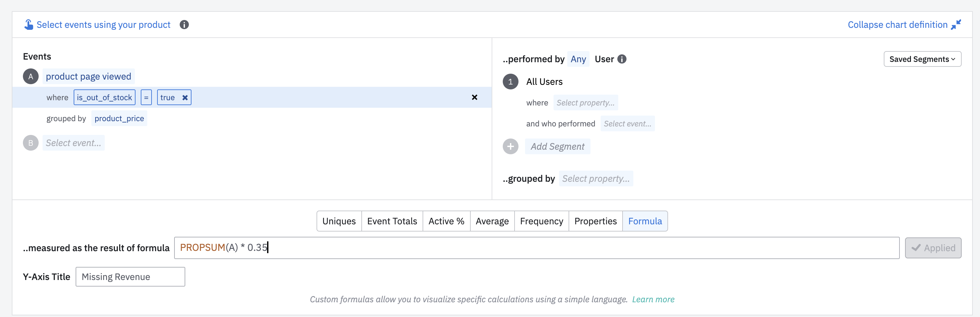This screenshot has height=317, width=980.
Task: Click the info icon beside Select events heading
Action: [184, 25]
